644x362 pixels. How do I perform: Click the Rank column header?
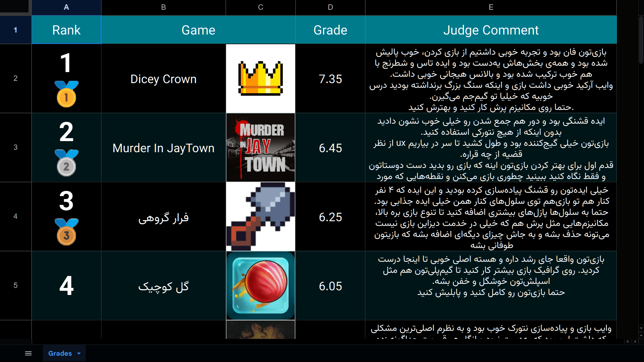tap(66, 29)
